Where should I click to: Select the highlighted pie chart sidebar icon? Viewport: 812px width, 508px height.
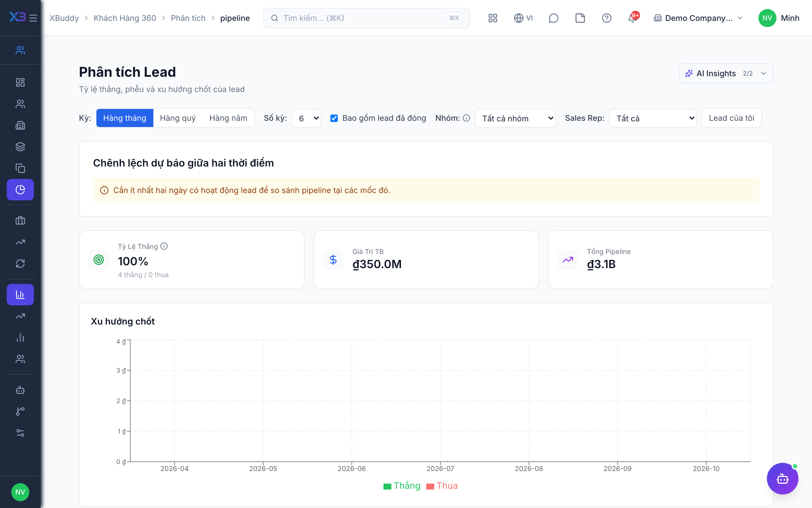coord(20,189)
